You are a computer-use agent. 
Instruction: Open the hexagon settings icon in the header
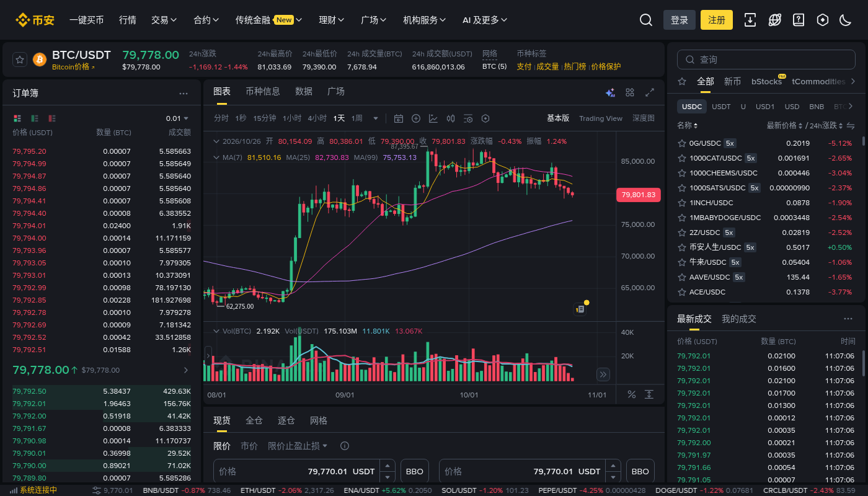(x=823, y=20)
